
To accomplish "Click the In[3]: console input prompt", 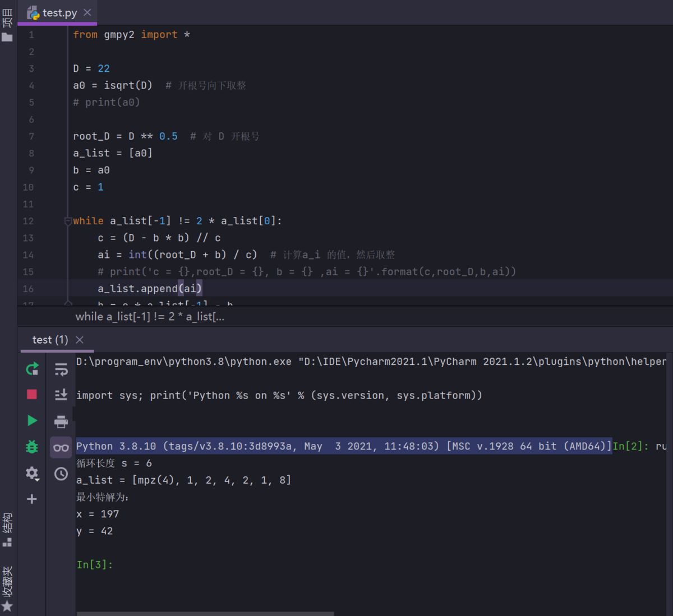I will pyautogui.click(x=95, y=564).
